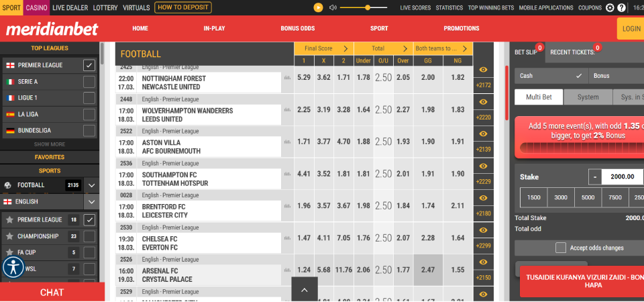
Task: Change the Final Score market via arrow
Action: pos(345,48)
